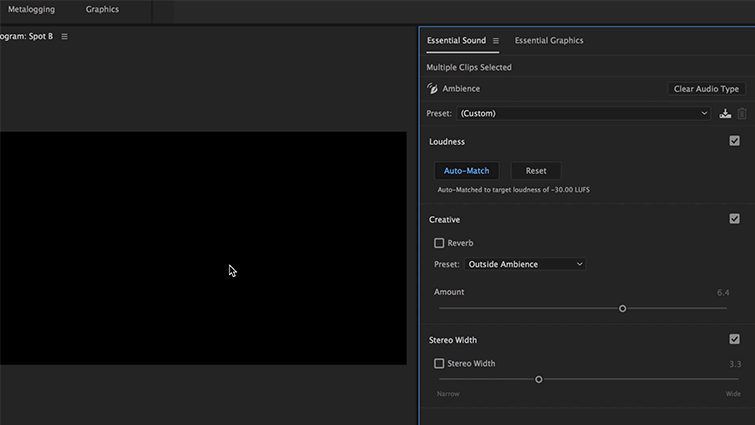Open the (Custom) preset dropdown

pyautogui.click(x=583, y=113)
